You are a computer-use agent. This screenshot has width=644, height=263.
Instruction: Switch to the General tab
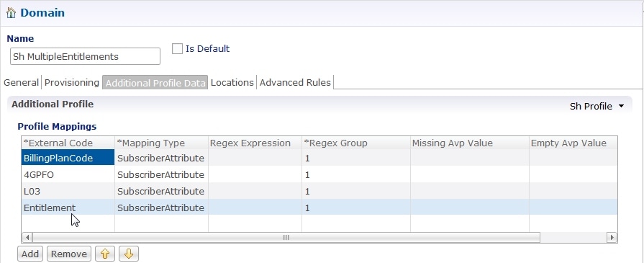pyautogui.click(x=21, y=82)
